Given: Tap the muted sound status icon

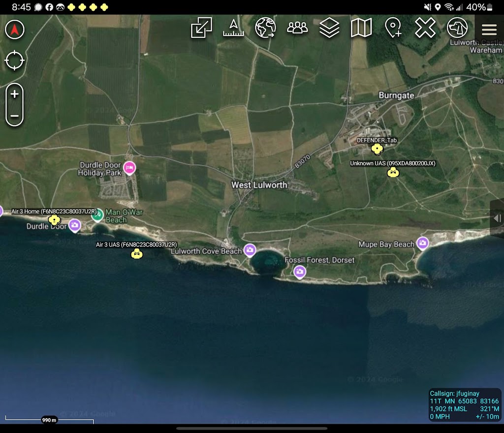Looking at the screenshot, I should click(428, 7).
